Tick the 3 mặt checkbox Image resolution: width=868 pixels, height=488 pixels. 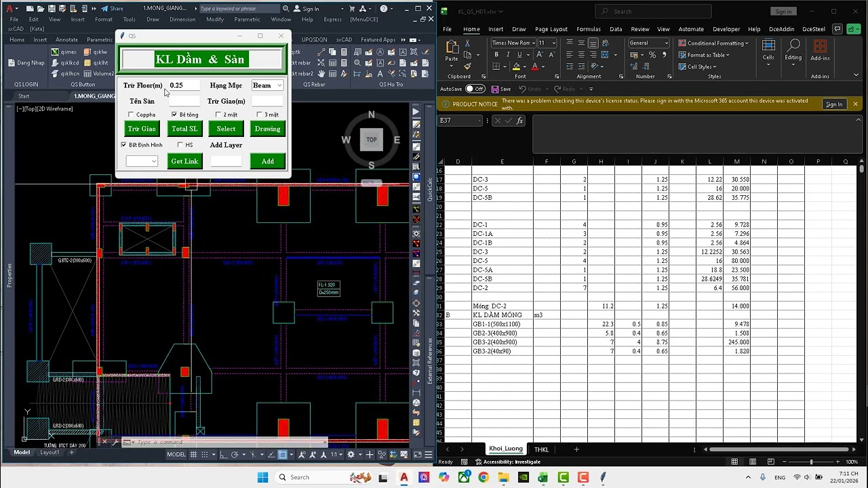[x=259, y=115]
